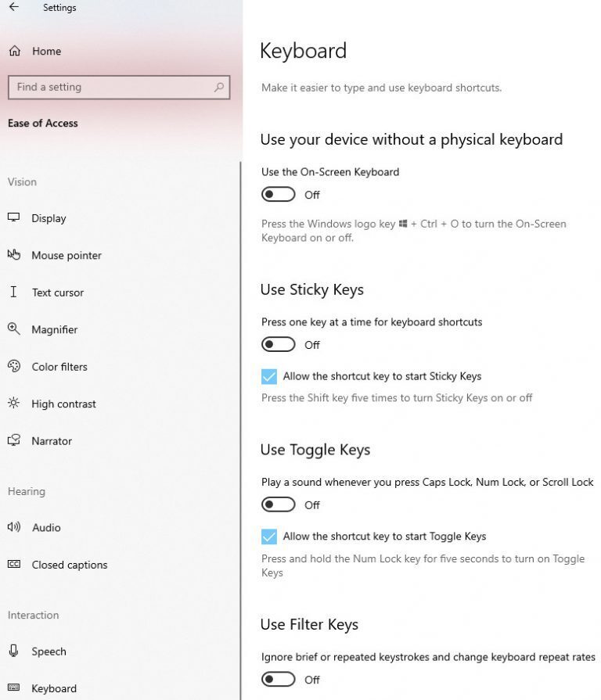Enable Sticky Keys

coord(278,344)
